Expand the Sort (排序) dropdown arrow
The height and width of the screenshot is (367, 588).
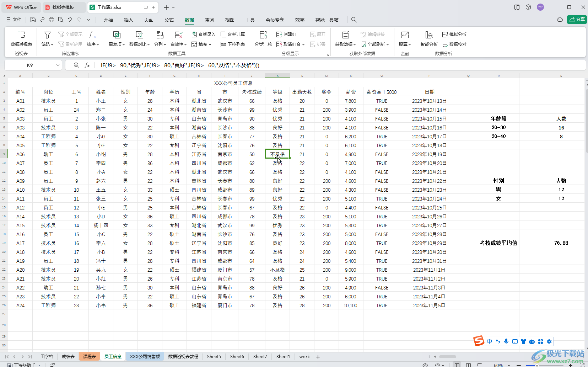pos(98,45)
